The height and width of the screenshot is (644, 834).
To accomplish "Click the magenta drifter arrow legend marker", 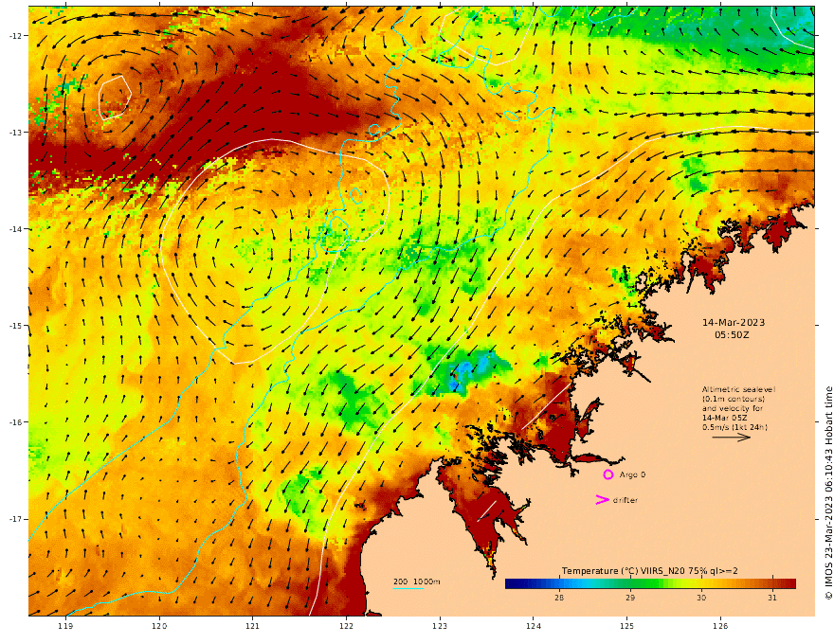I will (x=602, y=499).
